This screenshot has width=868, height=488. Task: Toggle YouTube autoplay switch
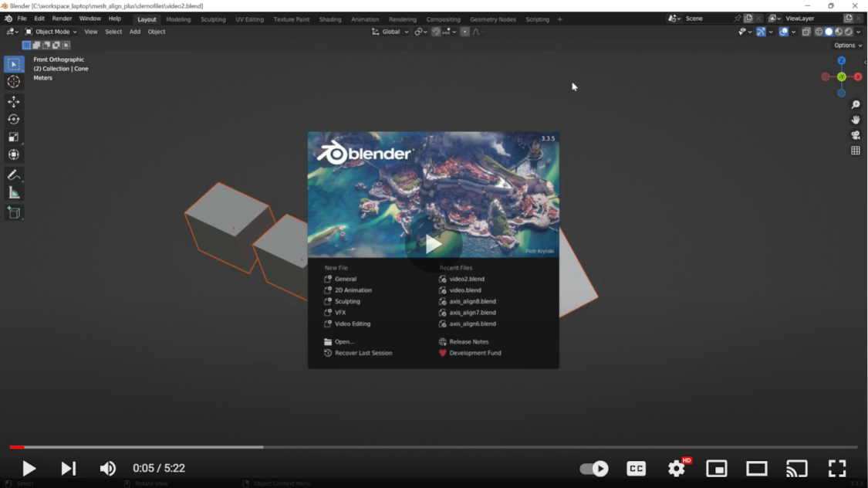[x=594, y=469]
